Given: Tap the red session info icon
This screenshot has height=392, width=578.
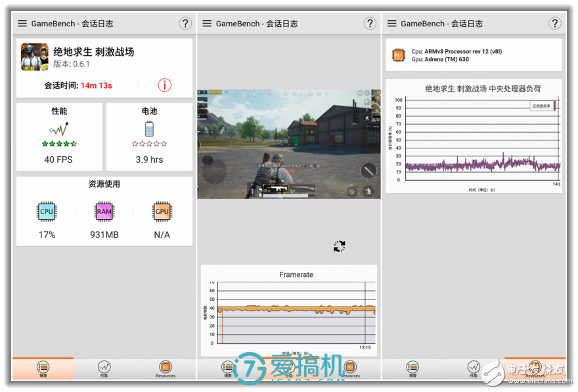Looking at the screenshot, I should click(164, 85).
